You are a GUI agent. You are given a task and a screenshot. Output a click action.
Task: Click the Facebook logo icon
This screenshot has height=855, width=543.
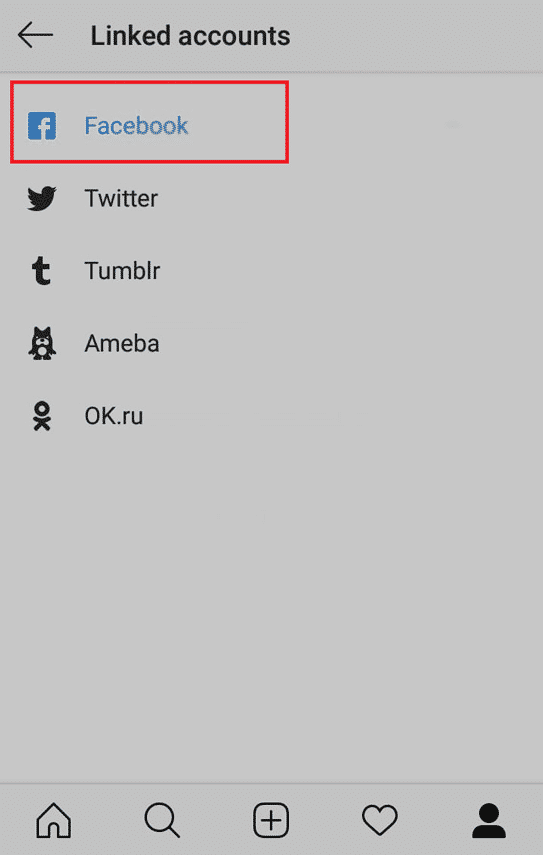click(x=42, y=126)
